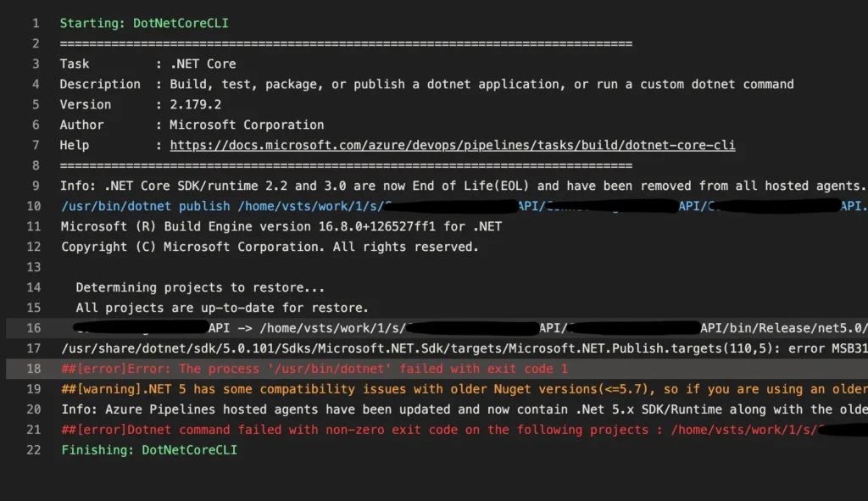Click line number 18 in the gutter
This screenshot has height=501, width=868.
34,369
